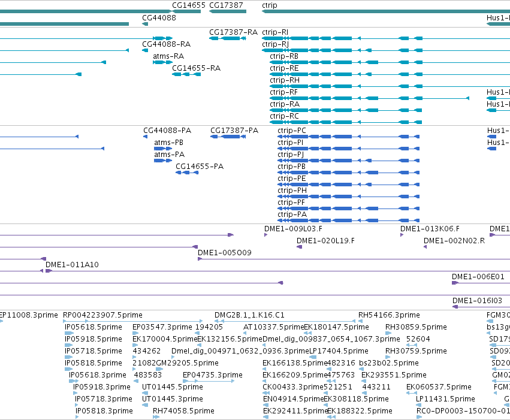Select the ctrip-PJ protein label
Image resolution: width=510 pixels, height=420 pixels.
[x=291, y=155]
